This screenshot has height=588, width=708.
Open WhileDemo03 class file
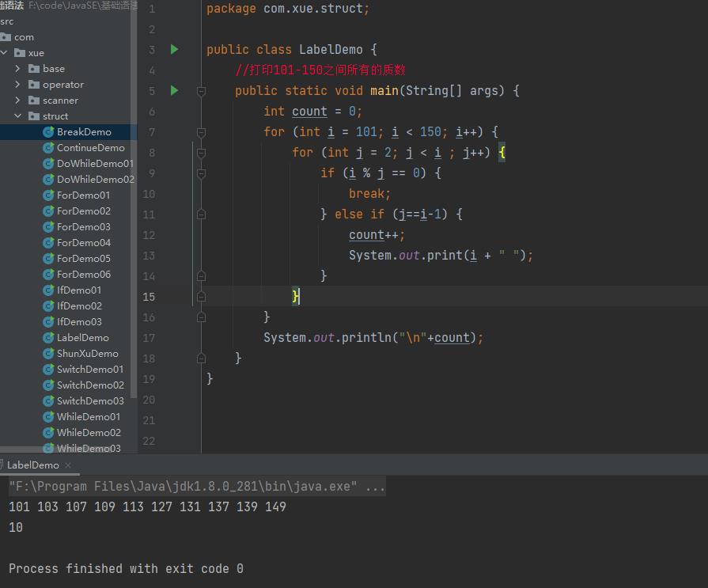89,448
